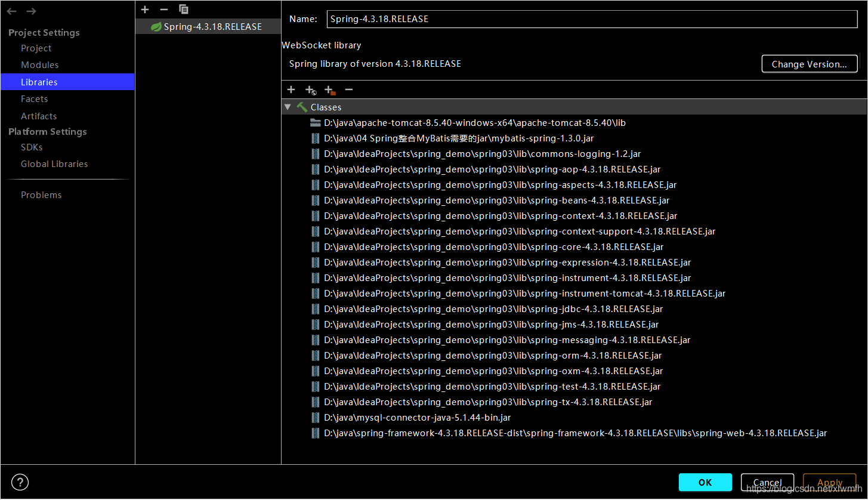
Task: Remove the selected root with minus icon
Action: pos(349,89)
